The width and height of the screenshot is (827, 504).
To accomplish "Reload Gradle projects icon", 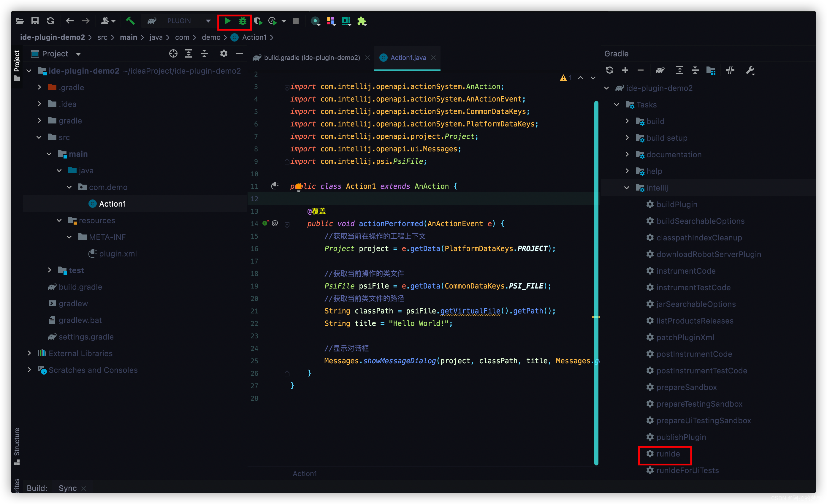I will click(x=609, y=70).
